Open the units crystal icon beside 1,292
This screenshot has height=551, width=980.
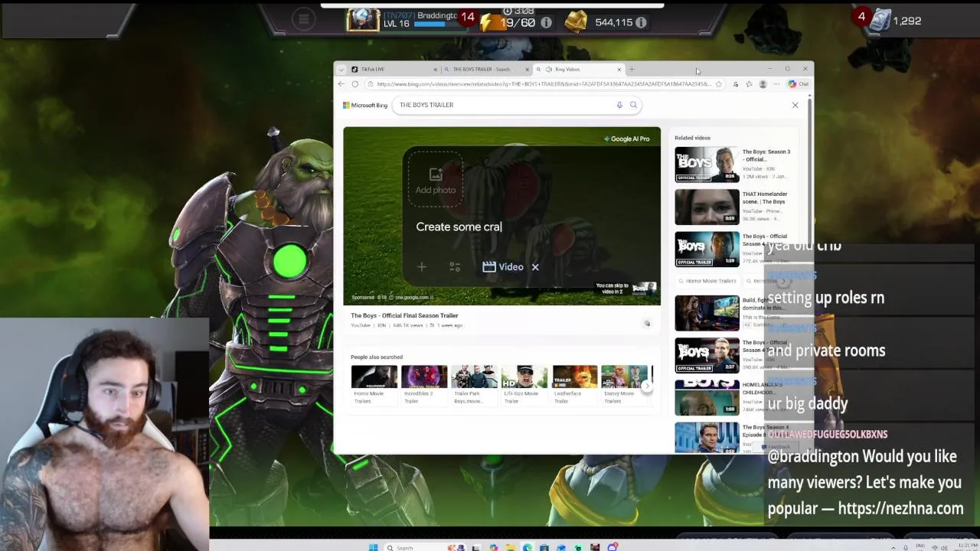click(881, 21)
